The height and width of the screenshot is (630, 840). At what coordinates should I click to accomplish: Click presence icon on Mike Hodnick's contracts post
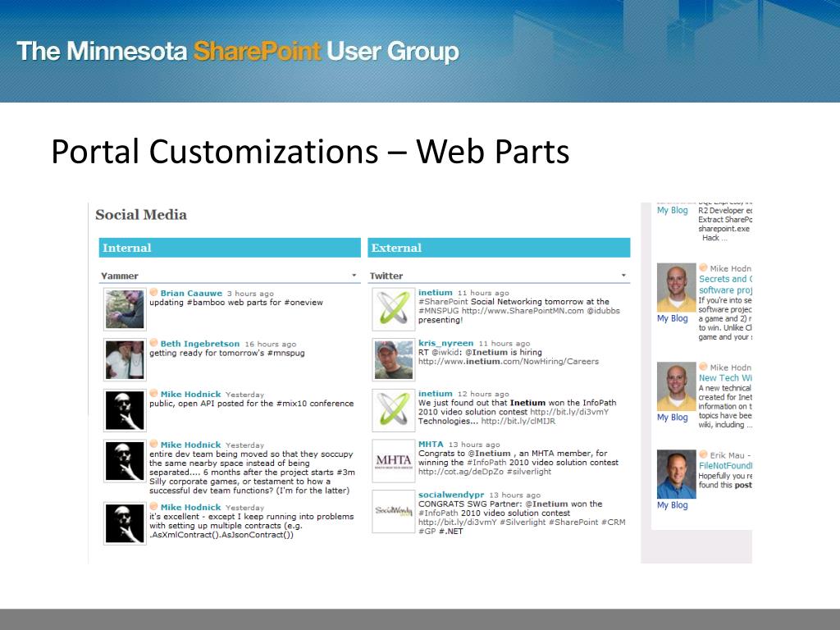point(153,506)
